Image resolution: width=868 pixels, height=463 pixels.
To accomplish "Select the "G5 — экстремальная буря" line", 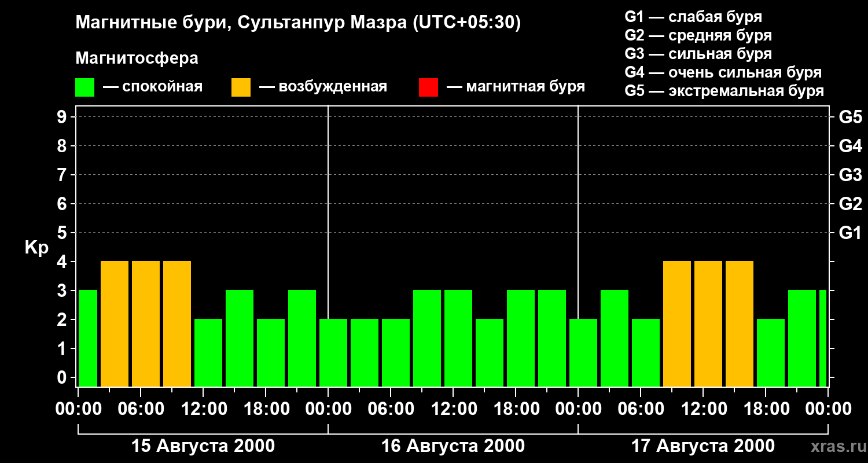I will [724, 91].
